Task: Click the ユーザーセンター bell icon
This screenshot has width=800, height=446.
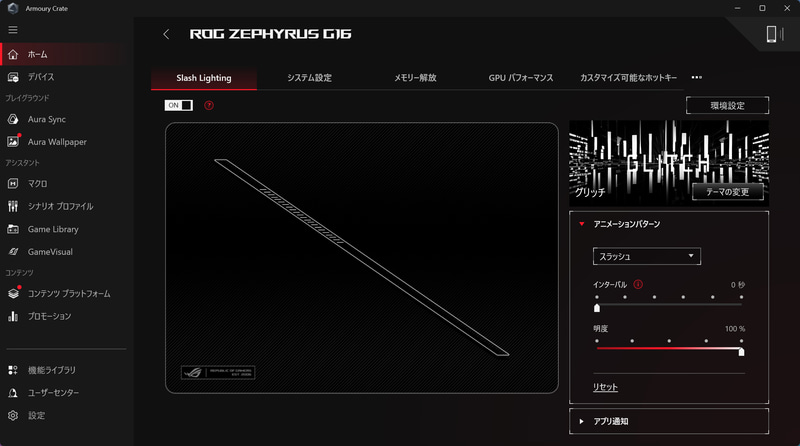Action: coord(13,393)
